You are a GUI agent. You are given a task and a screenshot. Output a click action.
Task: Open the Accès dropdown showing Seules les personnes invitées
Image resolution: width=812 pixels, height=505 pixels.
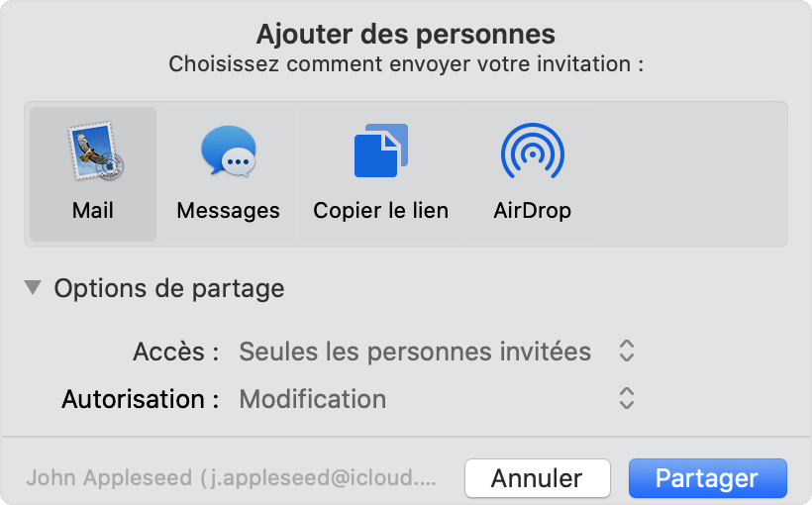pos(415,352)
